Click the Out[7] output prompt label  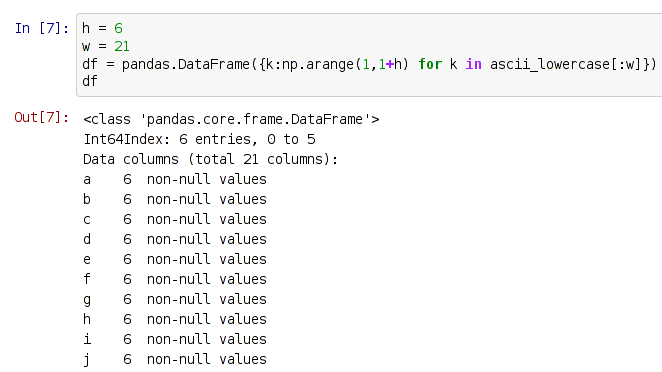point(42,117)
